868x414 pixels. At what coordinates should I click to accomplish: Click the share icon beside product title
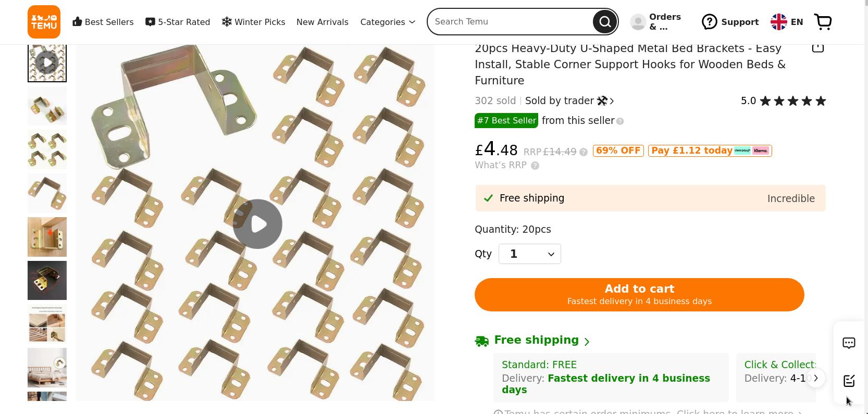pyautogui.click(x=817, y=48)
